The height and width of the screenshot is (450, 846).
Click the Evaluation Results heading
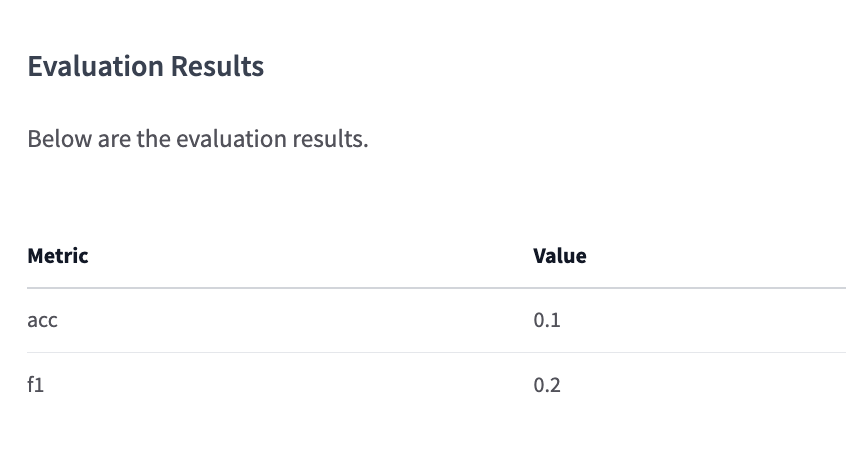point(146,66)
